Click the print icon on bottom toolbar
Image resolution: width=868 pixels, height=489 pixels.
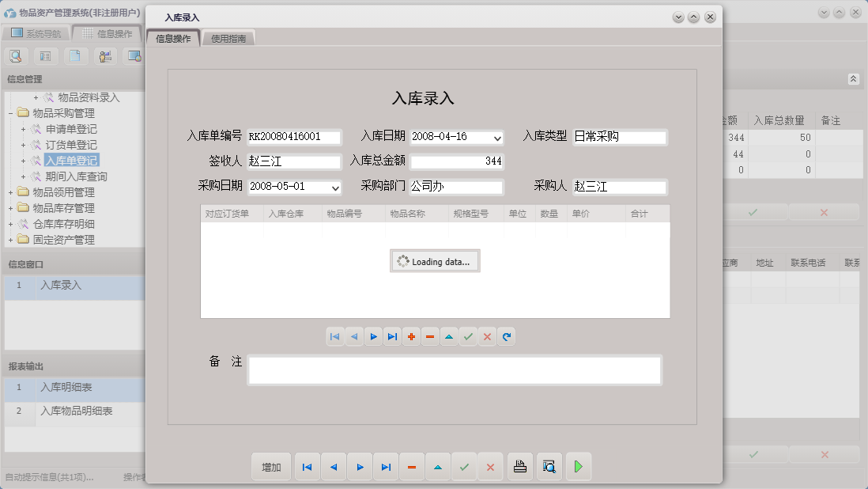click(519, 466)
